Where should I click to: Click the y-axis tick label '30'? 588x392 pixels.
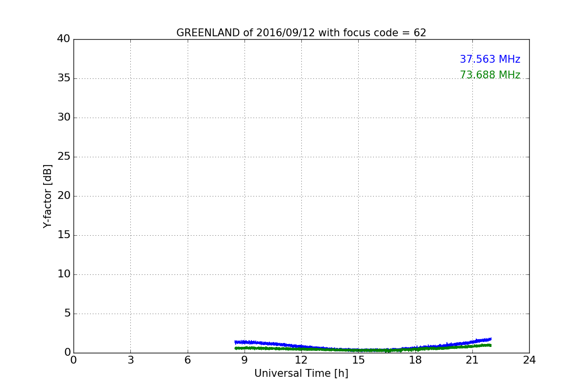pos(64,118)
